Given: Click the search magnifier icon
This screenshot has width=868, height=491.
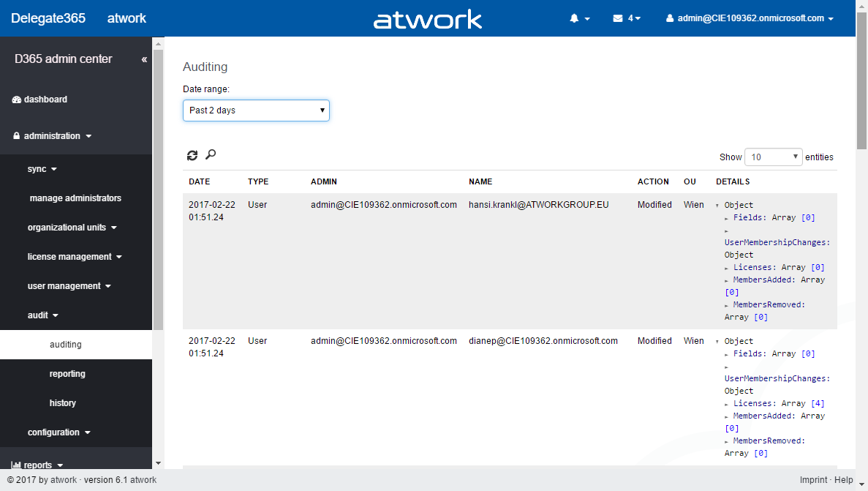Looking at the screenshot, I should pyautogui.click(x=211, y=154).
